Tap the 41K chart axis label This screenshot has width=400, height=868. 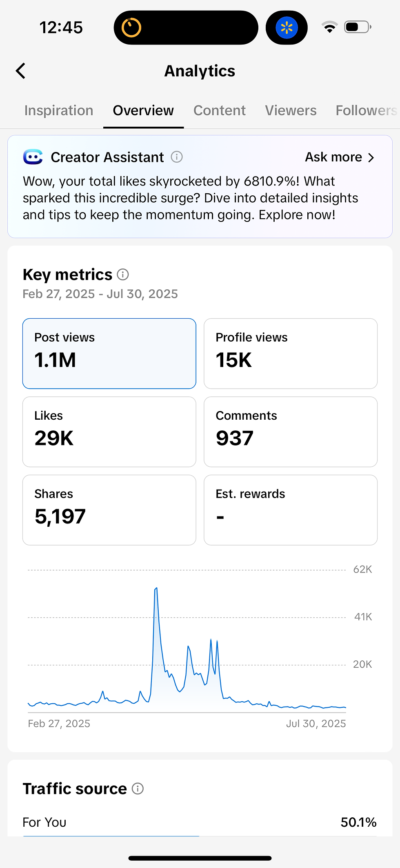click(x=363, y=617)
